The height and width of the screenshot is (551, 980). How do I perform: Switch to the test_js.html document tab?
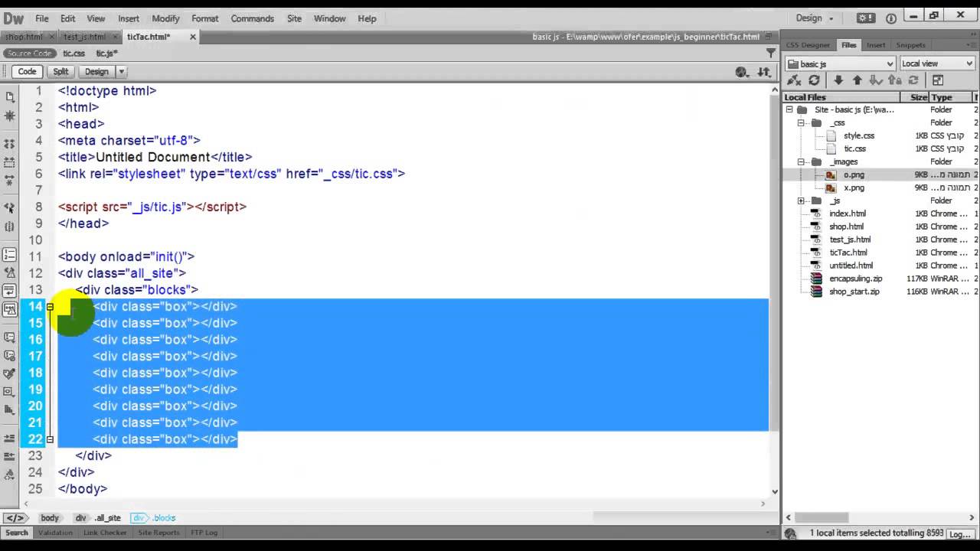pos(90,37)
